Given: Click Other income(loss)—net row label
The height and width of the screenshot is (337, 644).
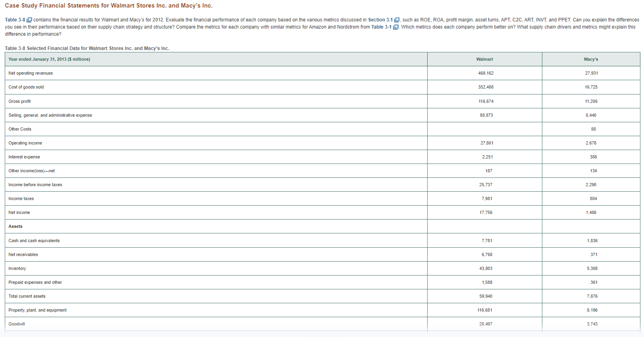Looking at the screenshot, I should (31, 171).
